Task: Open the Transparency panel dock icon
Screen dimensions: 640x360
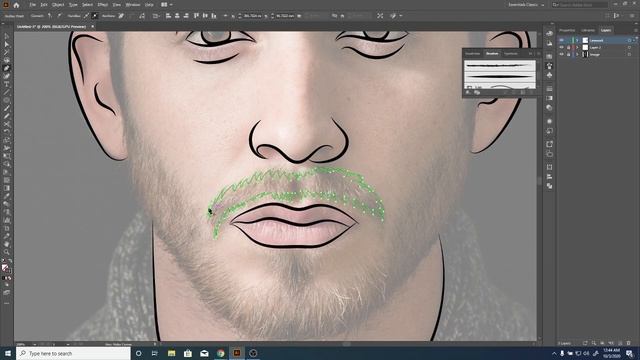Action: 549,108
